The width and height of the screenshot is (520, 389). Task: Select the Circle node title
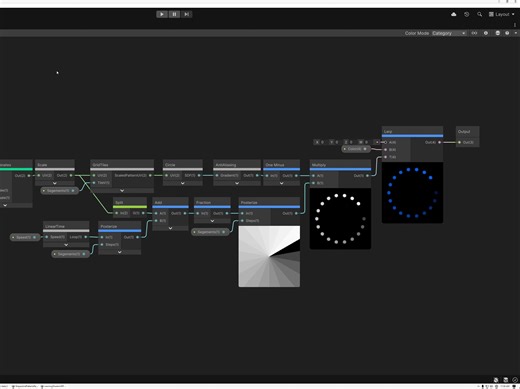click(x=170, y=165)
